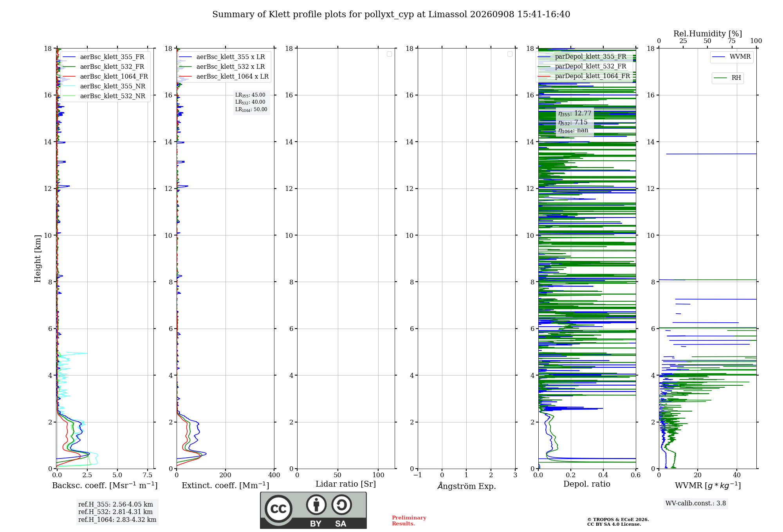The image size is (783, 532).
Task: Click the attribution person icon
Action: point(316,505)
